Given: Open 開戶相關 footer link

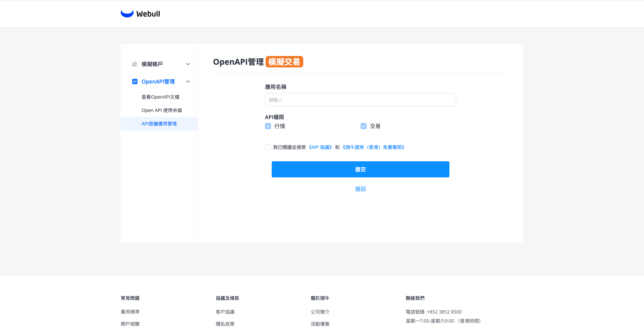Looking at the screenshot, I should click(130, 324).
